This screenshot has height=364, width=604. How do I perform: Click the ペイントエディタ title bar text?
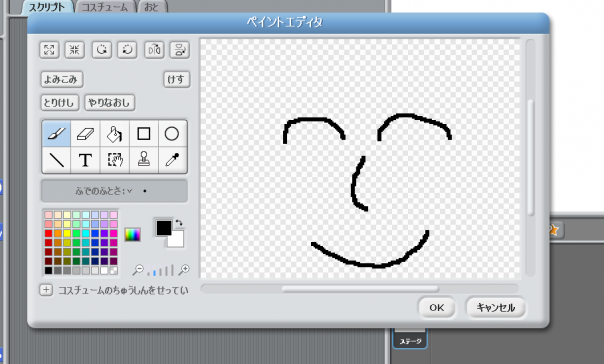point(285,22)
